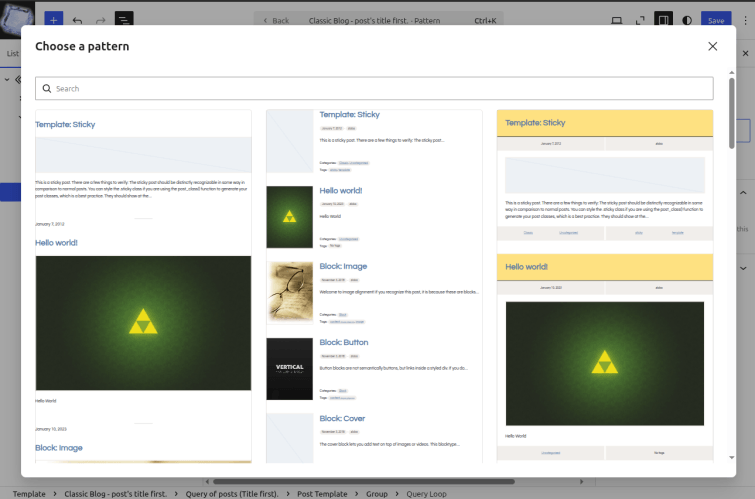Viewport: 755px width, 499px height.
Task: Click the dialog scrollbar down arrow
Action: coord(731,457)
